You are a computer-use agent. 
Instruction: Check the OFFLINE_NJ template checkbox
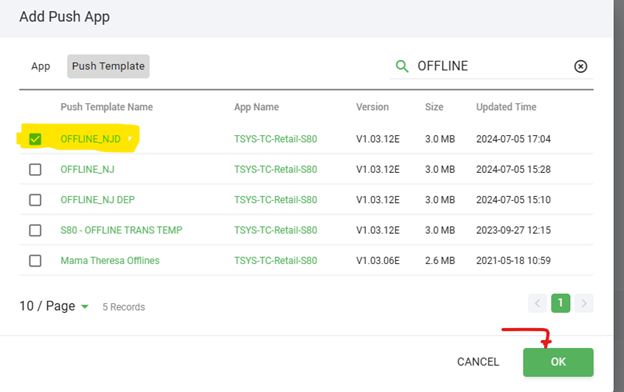35,170
